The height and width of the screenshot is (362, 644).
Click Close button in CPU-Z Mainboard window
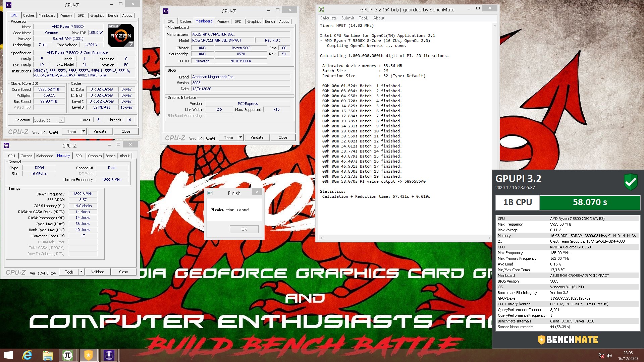(x=283, y=137)
